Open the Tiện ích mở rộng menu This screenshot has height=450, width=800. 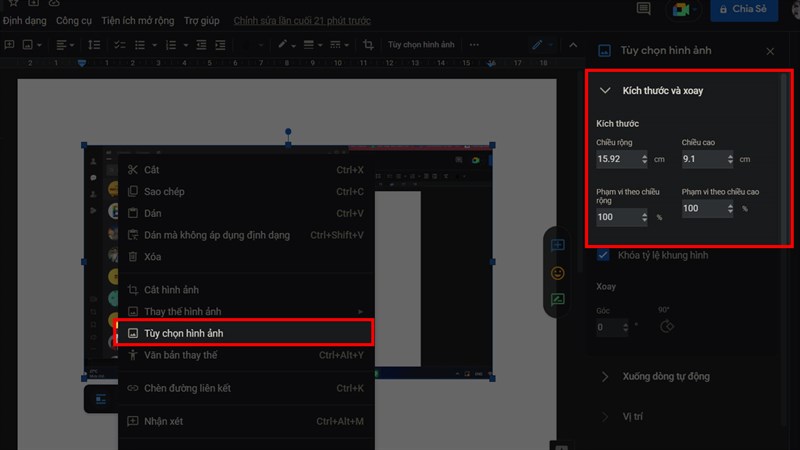coord(136,20)
